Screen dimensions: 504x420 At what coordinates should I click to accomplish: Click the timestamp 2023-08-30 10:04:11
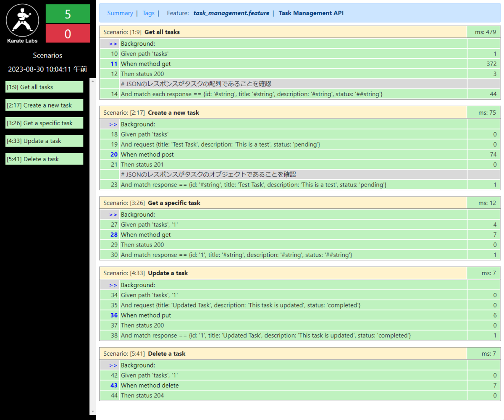click(x=47, y=69)
